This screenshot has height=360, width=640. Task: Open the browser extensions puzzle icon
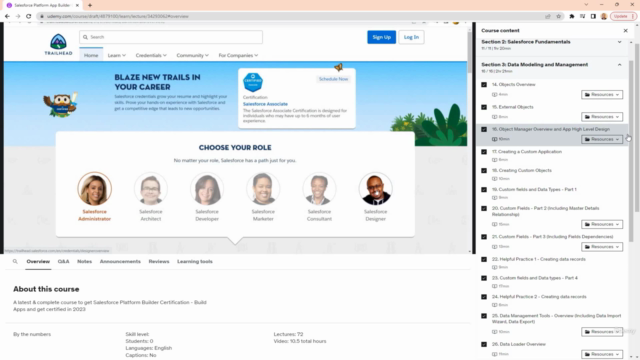572,16
